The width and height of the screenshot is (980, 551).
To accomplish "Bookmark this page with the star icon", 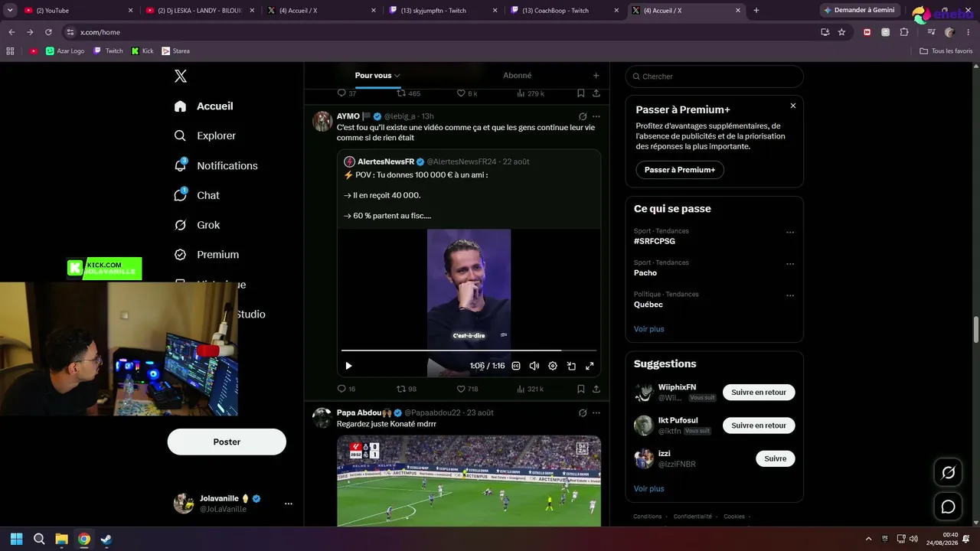I will tap(841, 32).
